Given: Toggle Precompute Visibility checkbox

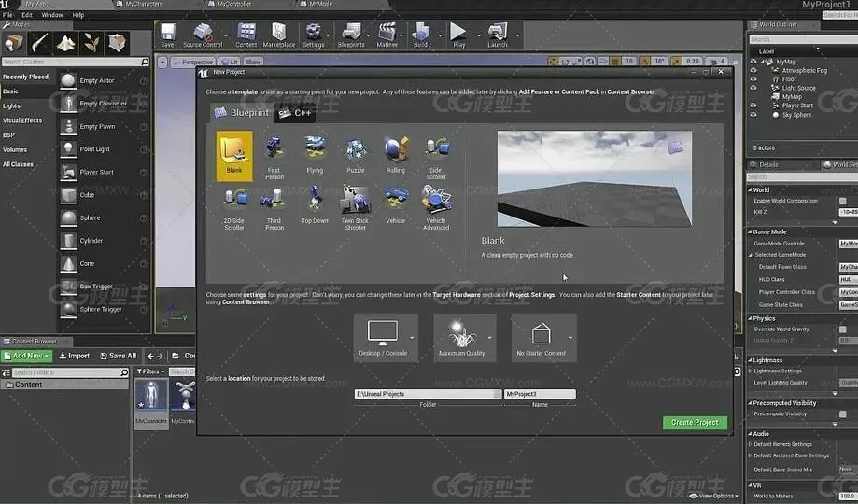Looking at the screenshot, I should point(843,414).
